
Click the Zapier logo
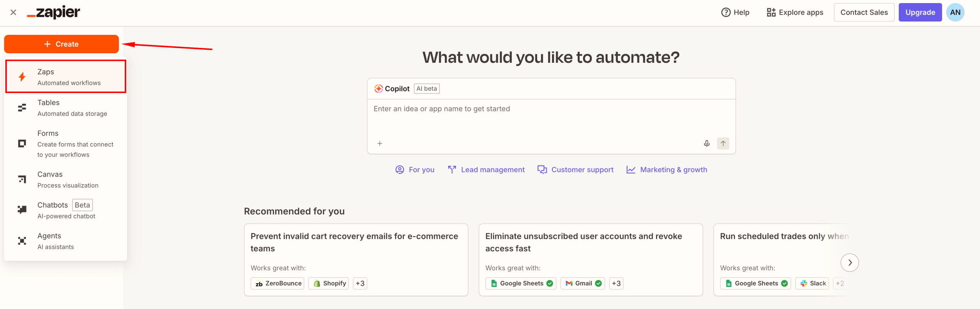[54, 13]
